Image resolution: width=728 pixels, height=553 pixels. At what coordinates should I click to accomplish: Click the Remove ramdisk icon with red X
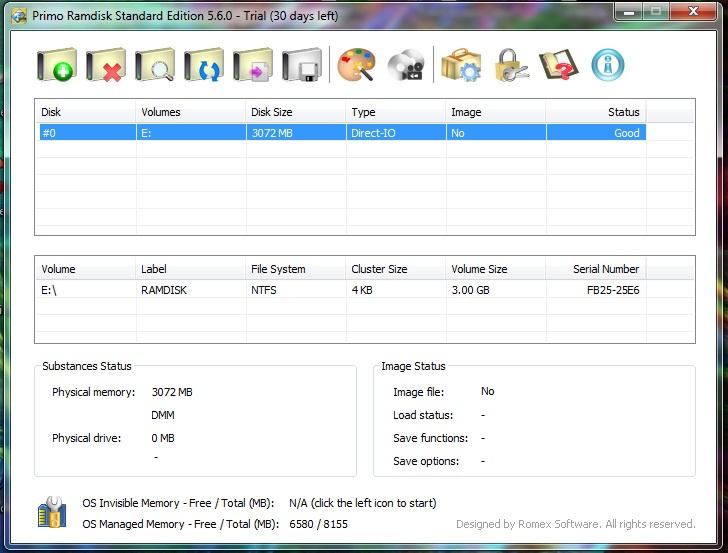click(x=106, y=65)
